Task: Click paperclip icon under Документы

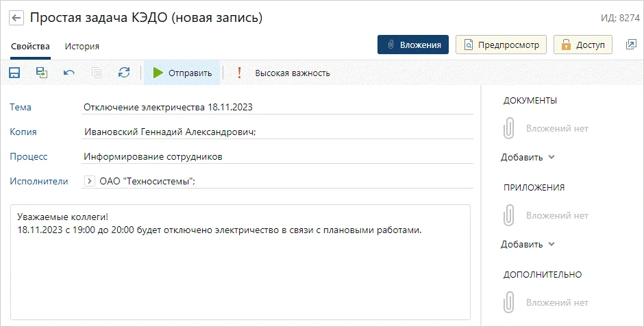Action: coord(509,128)
